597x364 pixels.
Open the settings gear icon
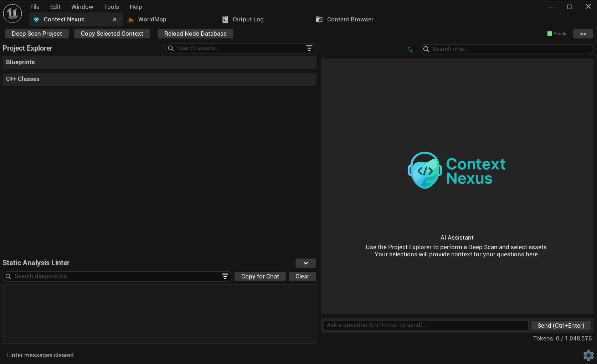[588, 355]
